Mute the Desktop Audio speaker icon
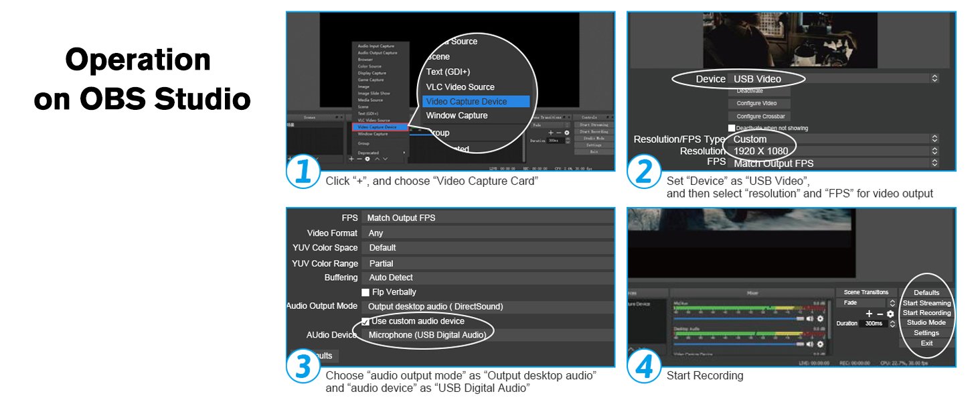This screenshot has width=980, height=402. (x=809, y=344)
